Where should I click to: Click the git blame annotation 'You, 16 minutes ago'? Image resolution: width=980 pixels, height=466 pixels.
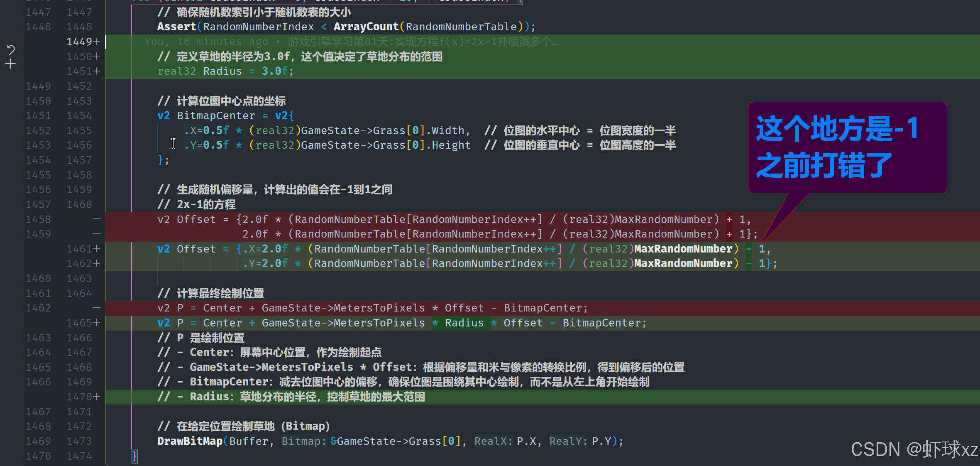tap(206, 42)
